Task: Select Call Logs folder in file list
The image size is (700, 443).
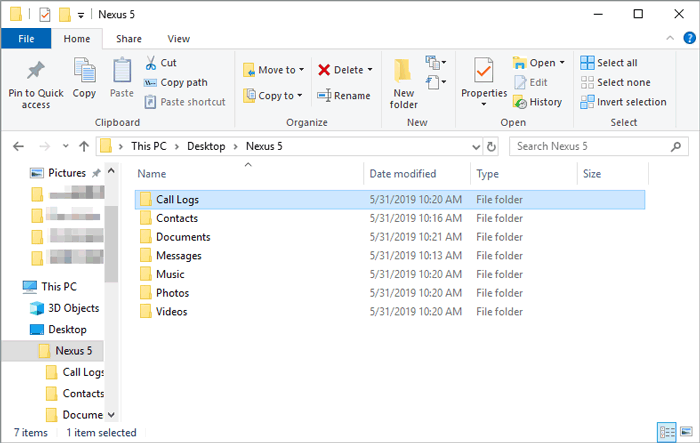Action: click(390, 200)
